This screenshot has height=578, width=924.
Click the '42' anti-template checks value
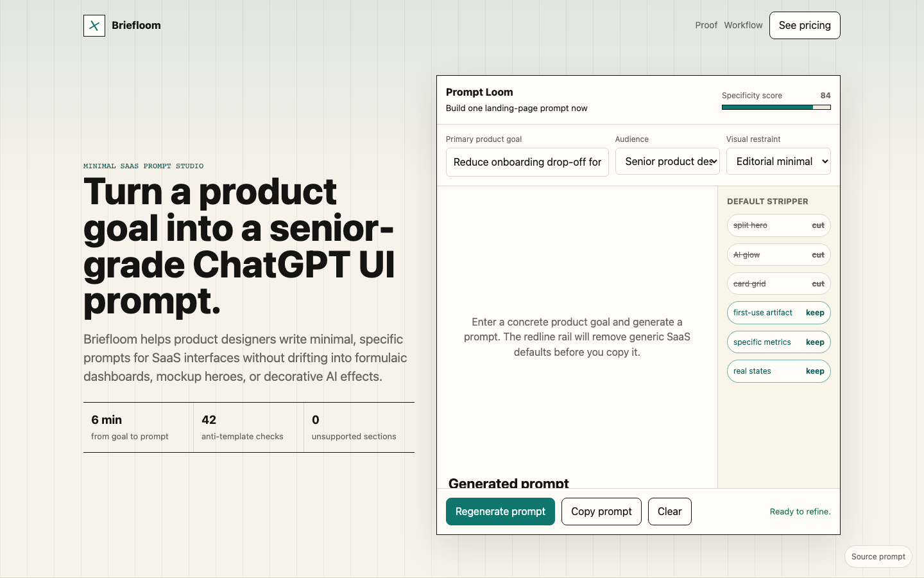209,420
